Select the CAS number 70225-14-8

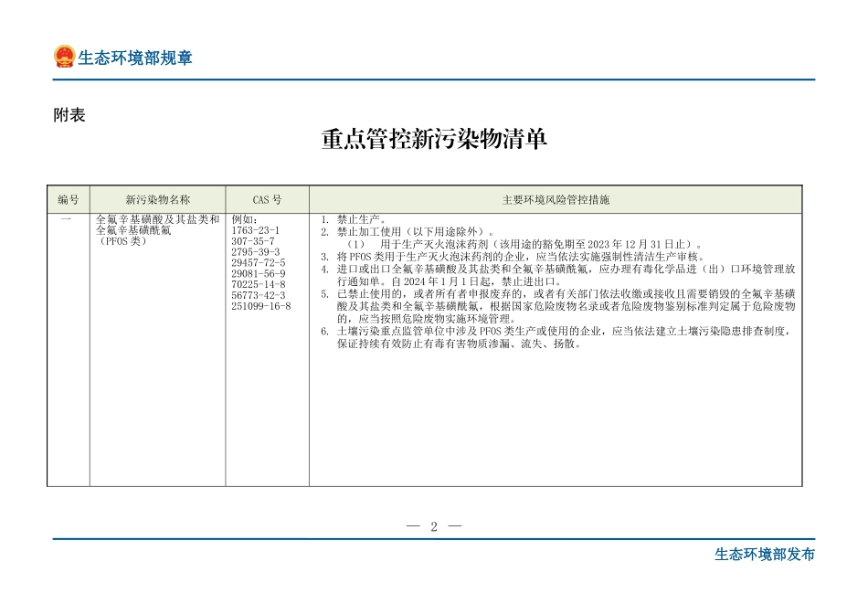pyautogui.click(x=257, y=283)
